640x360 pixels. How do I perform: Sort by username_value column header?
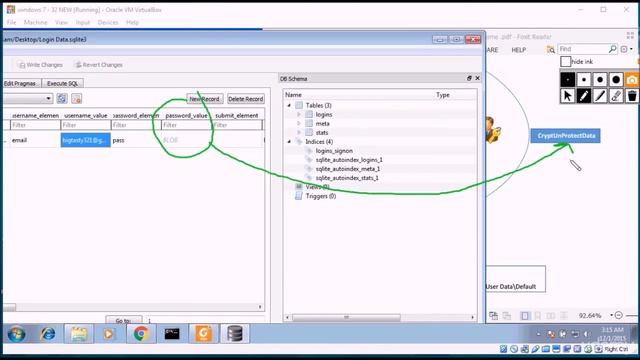[86, 116]
